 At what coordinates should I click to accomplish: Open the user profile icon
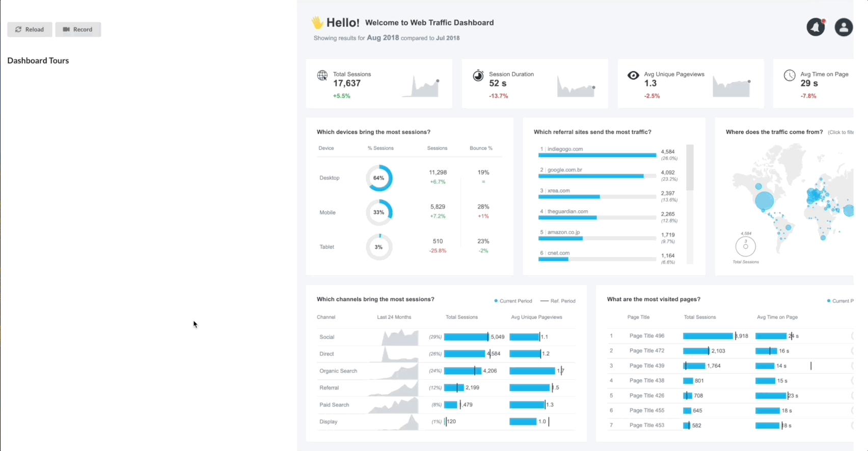coord(844,27)
